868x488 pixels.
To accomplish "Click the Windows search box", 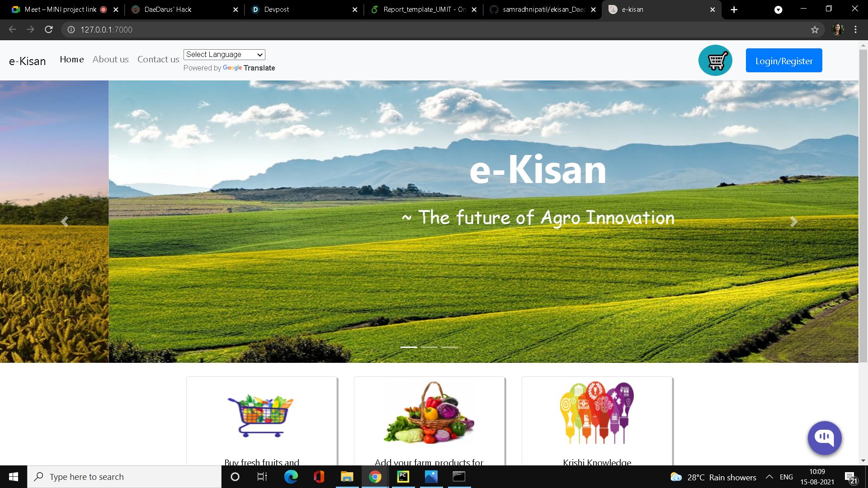I will pyautogui.click(x=124, y=477).
